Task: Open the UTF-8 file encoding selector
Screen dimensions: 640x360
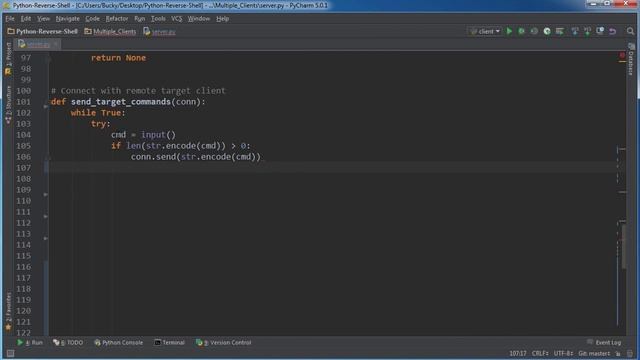Action: tap(563, 353)
